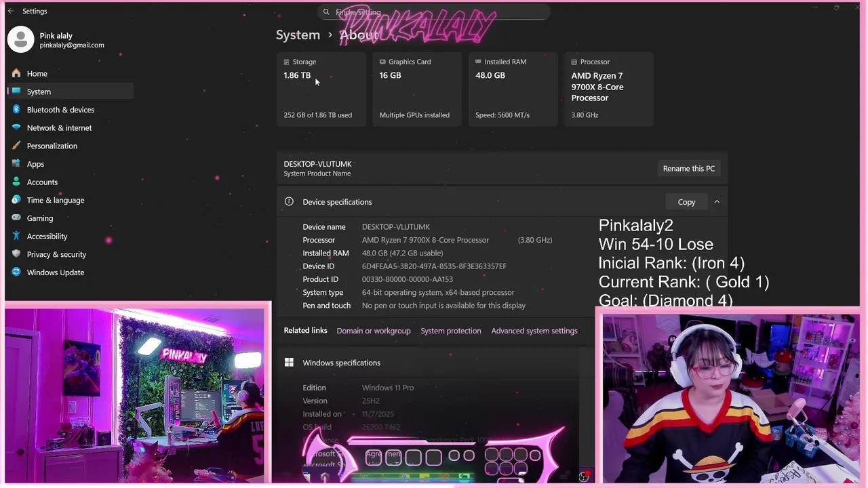Click Rename this PC button

pos(688,169)
